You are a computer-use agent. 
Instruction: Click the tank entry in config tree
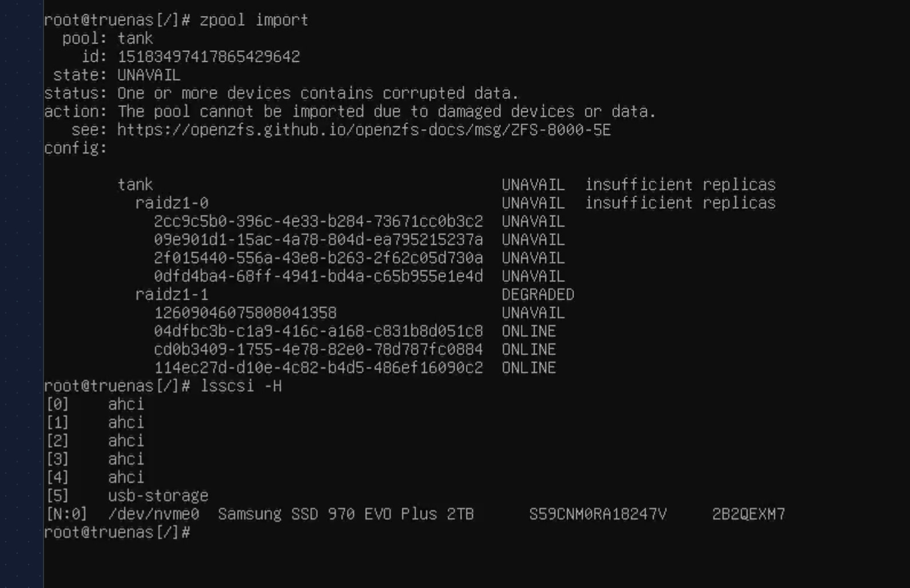point(135,185)
